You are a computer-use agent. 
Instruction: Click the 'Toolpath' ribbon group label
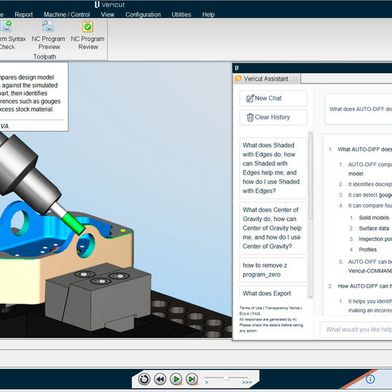[x=45, y=57]
